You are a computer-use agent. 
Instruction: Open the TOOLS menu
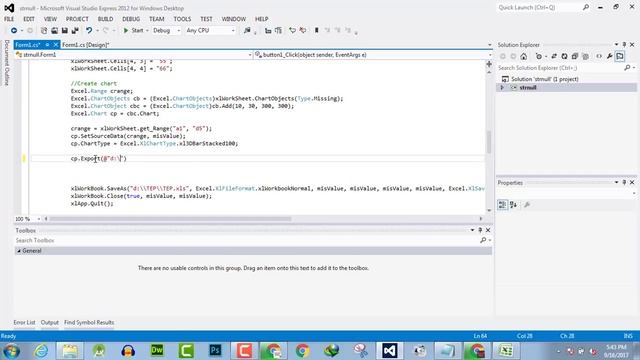click(182, 19)
